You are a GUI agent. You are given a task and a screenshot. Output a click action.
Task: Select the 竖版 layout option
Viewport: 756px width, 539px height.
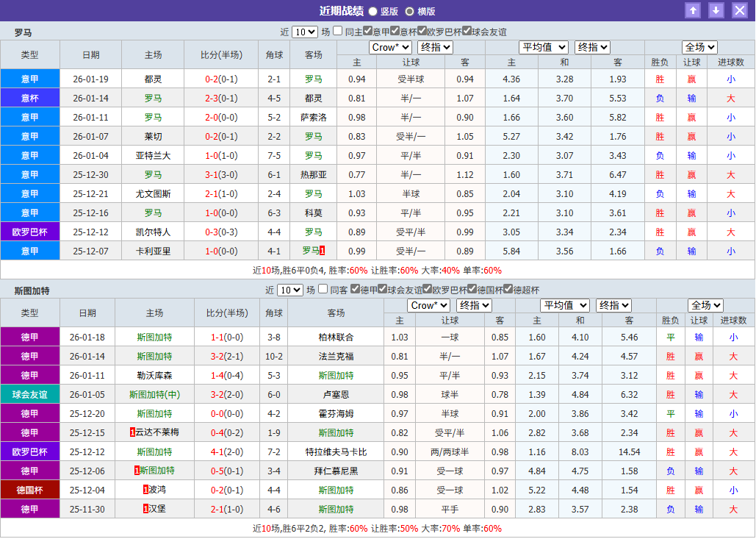(x=372, y=10)
